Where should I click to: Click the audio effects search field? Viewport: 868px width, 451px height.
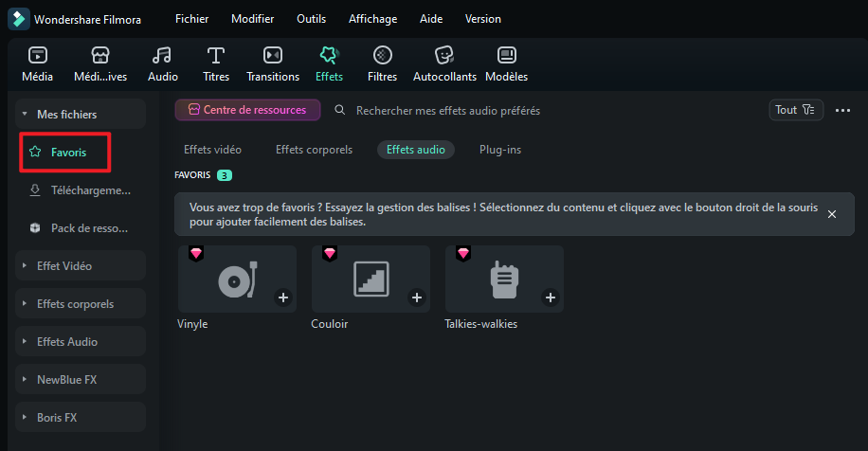(x=448, y=111)
